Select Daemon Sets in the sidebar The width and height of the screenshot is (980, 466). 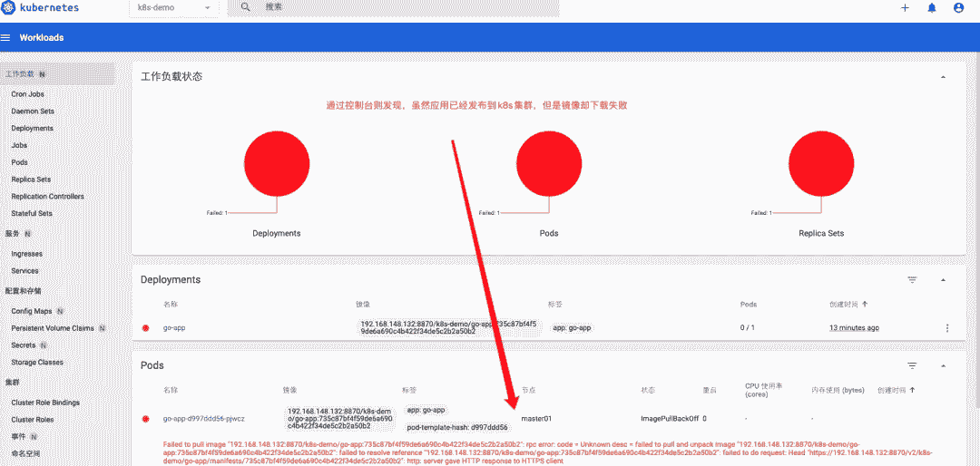coord(33,112)
